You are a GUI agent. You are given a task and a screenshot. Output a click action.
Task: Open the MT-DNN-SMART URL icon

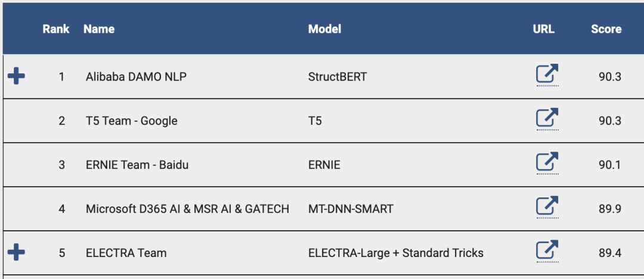547,206
